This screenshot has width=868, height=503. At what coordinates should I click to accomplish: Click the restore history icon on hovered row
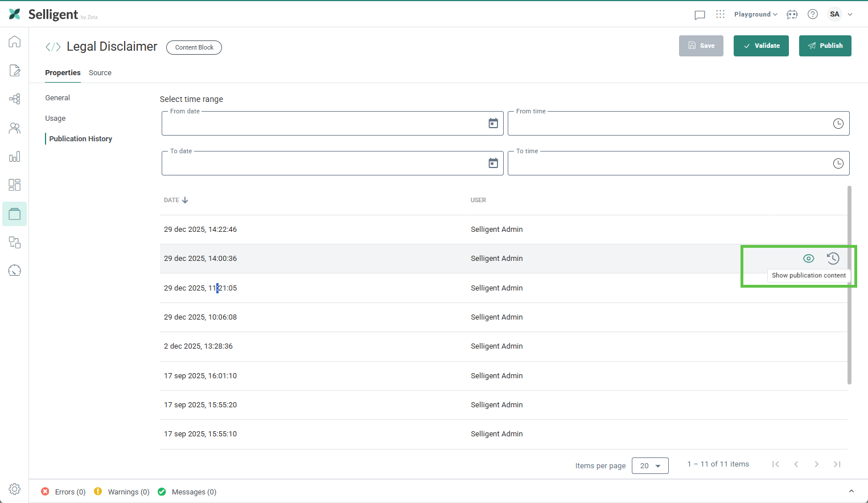click(833, 259)
